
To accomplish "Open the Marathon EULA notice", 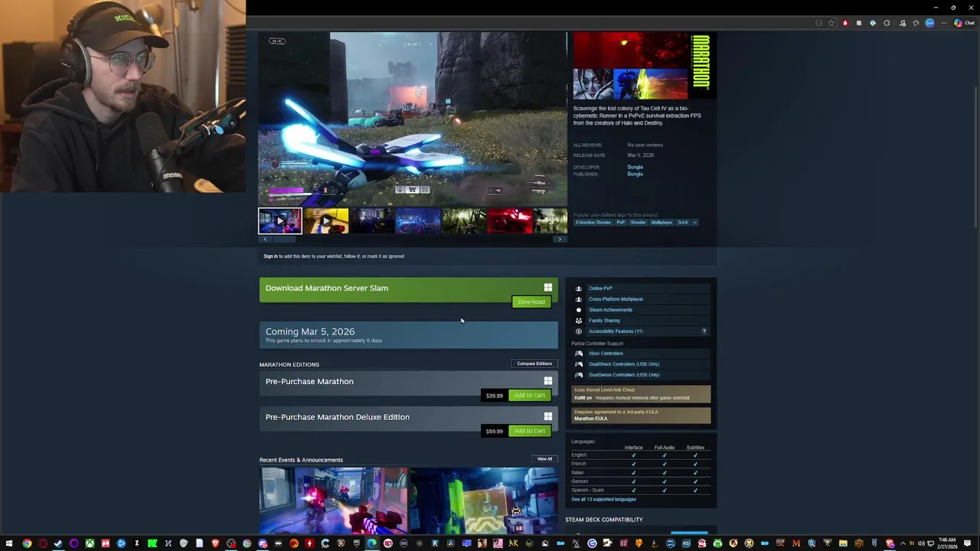I will (642, 416).
